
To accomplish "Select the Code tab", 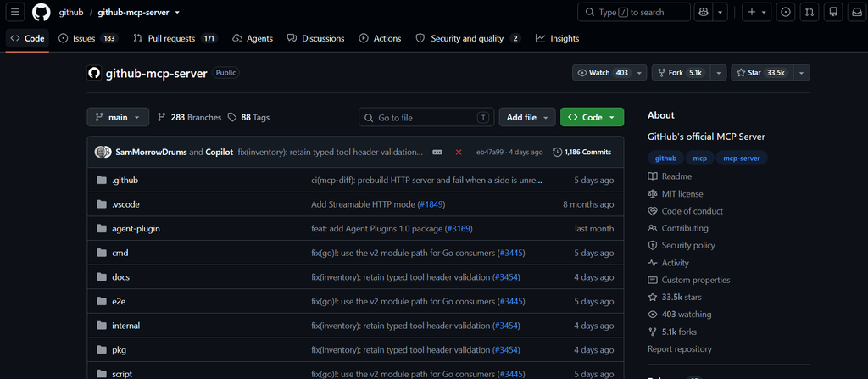I will 28,38.
